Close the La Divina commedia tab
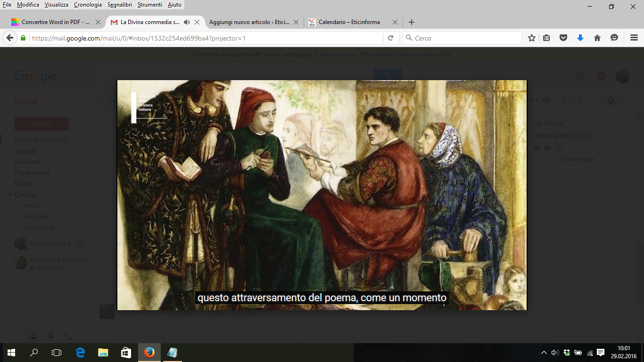The image size is (644, 362). point(197,22)
